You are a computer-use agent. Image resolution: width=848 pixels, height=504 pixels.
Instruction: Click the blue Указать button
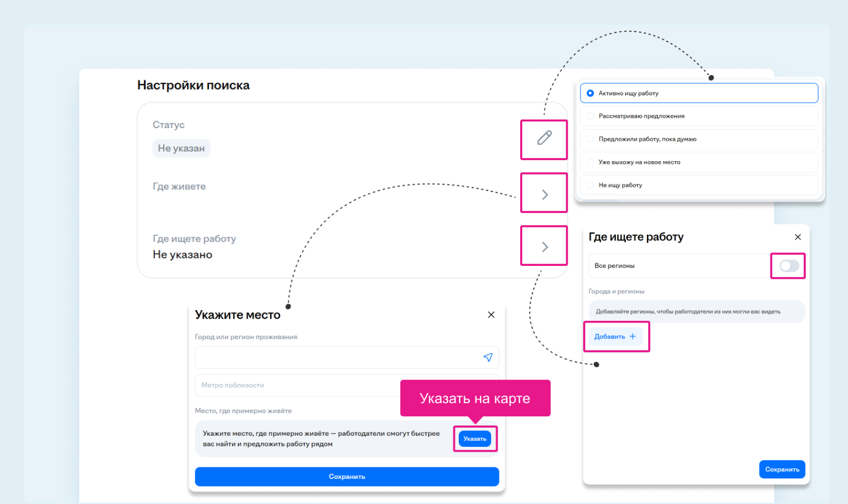tap(475, 439)
